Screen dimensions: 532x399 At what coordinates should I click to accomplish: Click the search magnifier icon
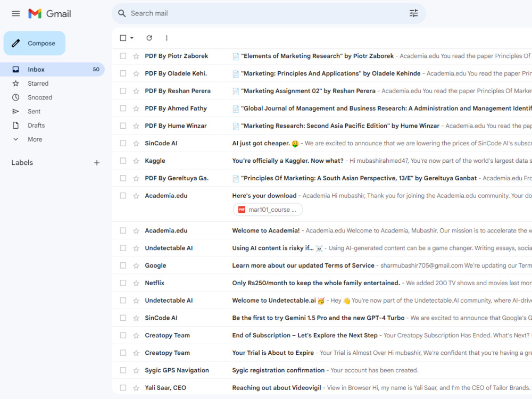122,13
